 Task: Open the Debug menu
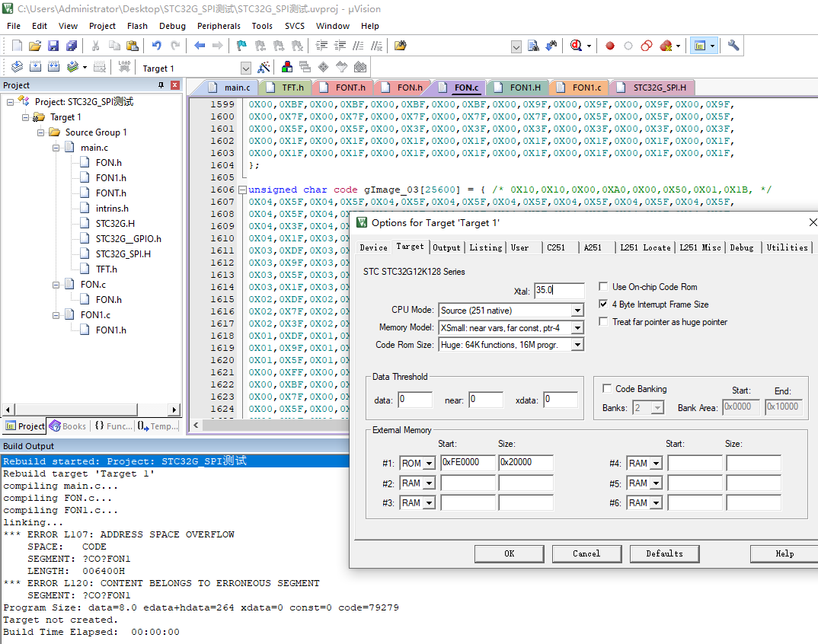pyautogui.click(x=172, y=26)
